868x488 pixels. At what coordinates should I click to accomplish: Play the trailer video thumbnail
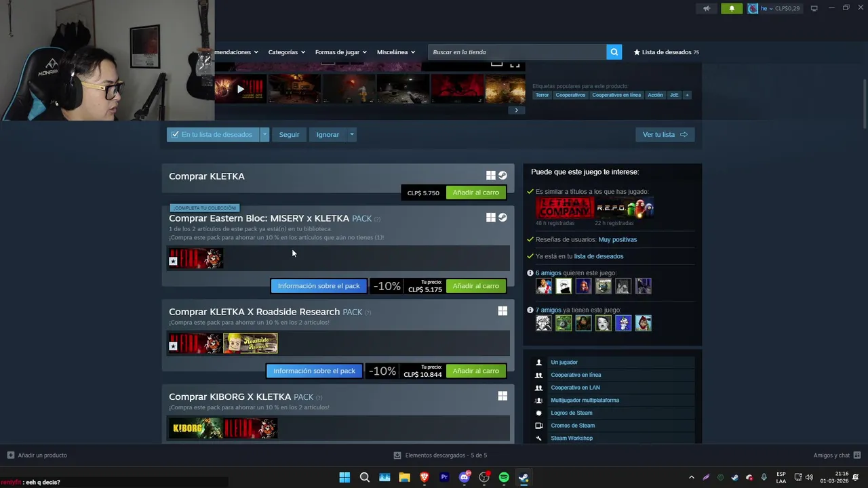[240, 89]
